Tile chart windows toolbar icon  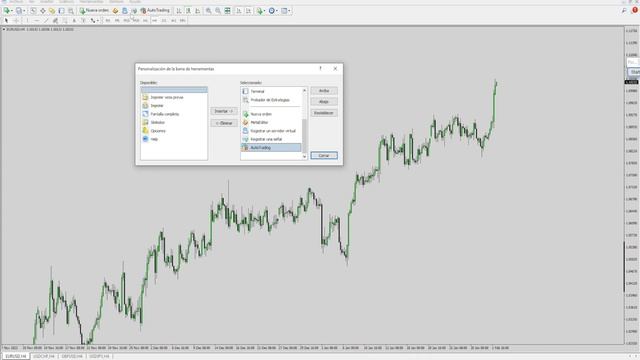[x=227, y=11]
